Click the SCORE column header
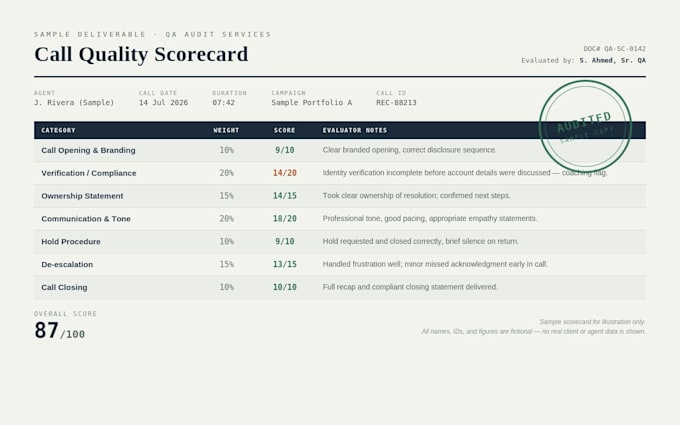The height and width of the screenshot is (425, 680). click(x=284, y=130)
